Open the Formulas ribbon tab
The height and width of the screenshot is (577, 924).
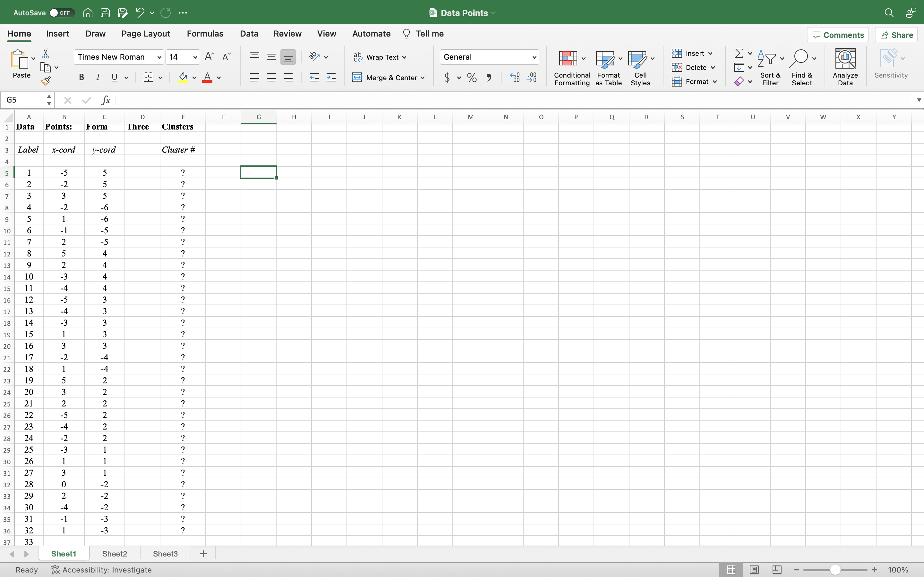click(205, 34)
